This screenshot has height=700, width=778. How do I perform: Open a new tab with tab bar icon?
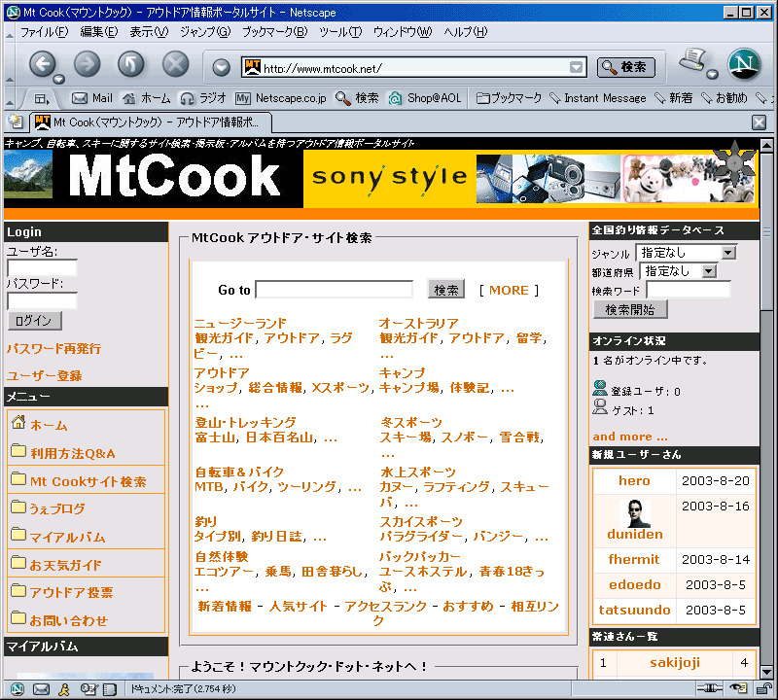click(16, 122)
